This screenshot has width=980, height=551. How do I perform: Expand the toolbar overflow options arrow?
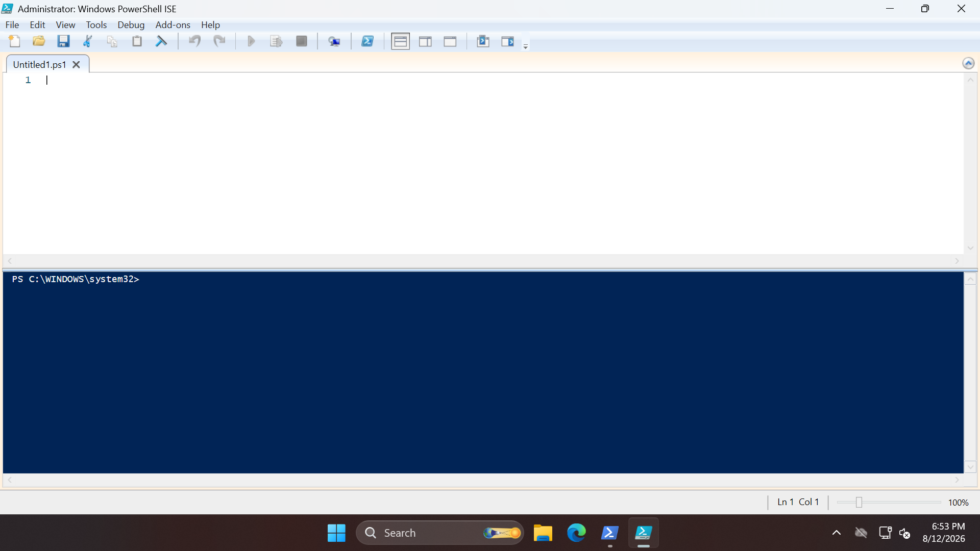(526, 46)
